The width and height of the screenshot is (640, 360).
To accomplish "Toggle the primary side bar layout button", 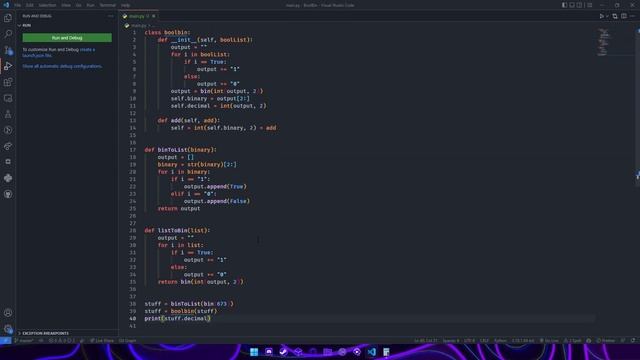I will [x=564, y=5].
